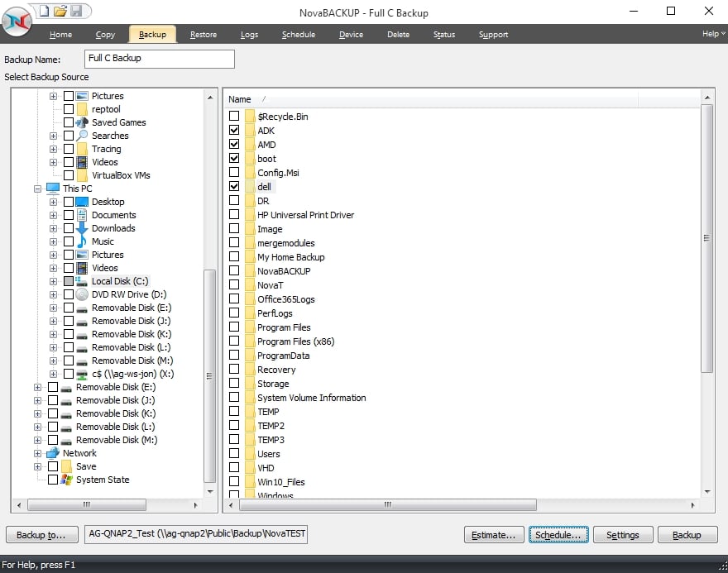The width and height of the screenshot is (728, 573).
Task: Expand the Desktop node under This PC
Action: pos(54,203)
